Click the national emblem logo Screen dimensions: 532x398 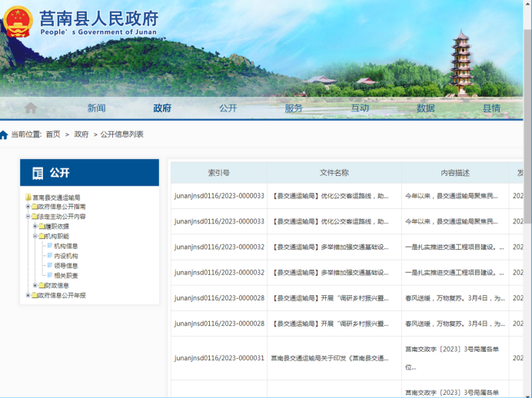(17, 22)
